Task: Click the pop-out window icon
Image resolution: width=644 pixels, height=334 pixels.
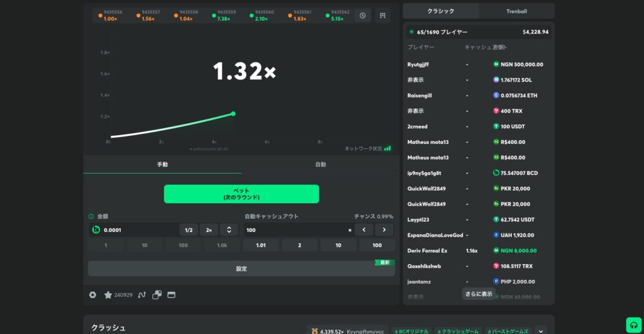Action: 157,295
